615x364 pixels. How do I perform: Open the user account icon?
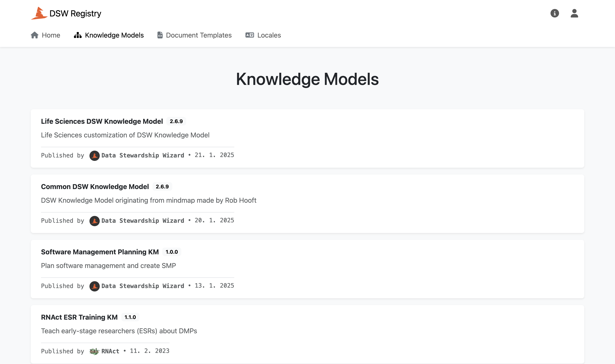click(574, 13)
